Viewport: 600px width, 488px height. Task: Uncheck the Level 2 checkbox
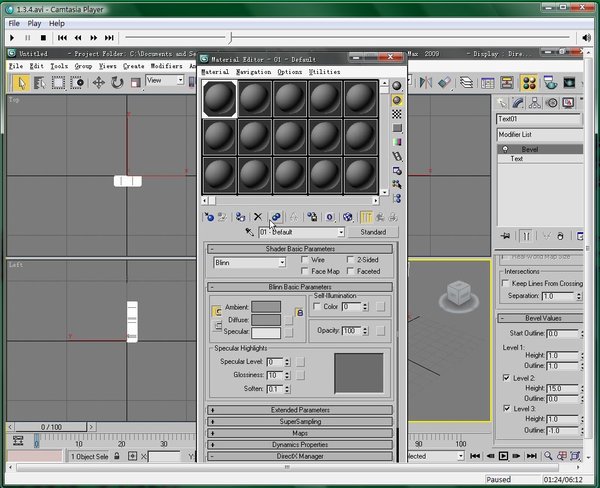point(506,378)
